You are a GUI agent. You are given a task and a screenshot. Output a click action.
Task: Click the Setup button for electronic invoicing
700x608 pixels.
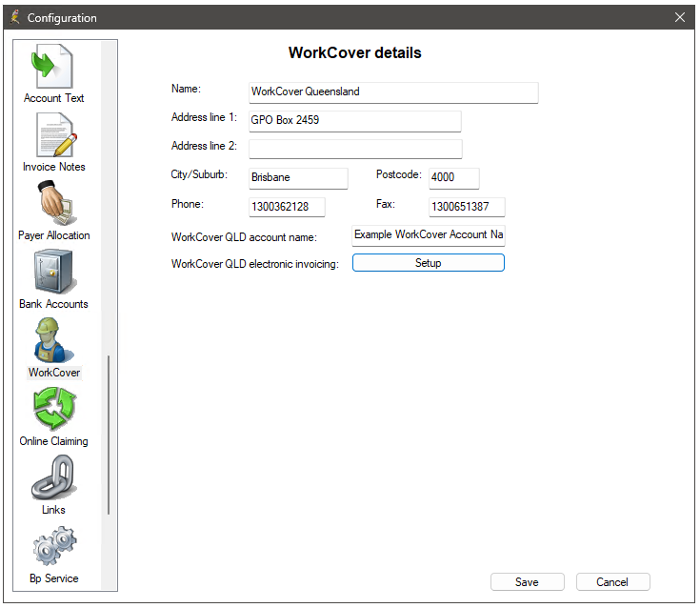(429, 263)
